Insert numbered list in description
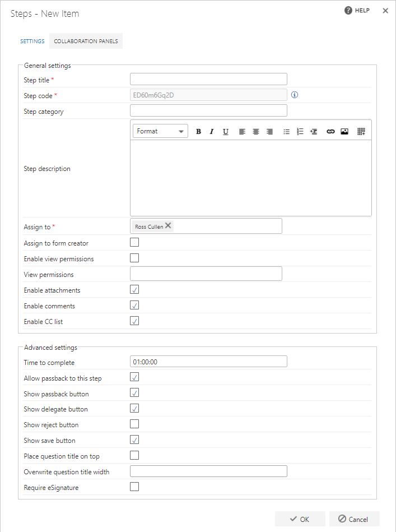The image size is (396, 532). tap(300, 132)
